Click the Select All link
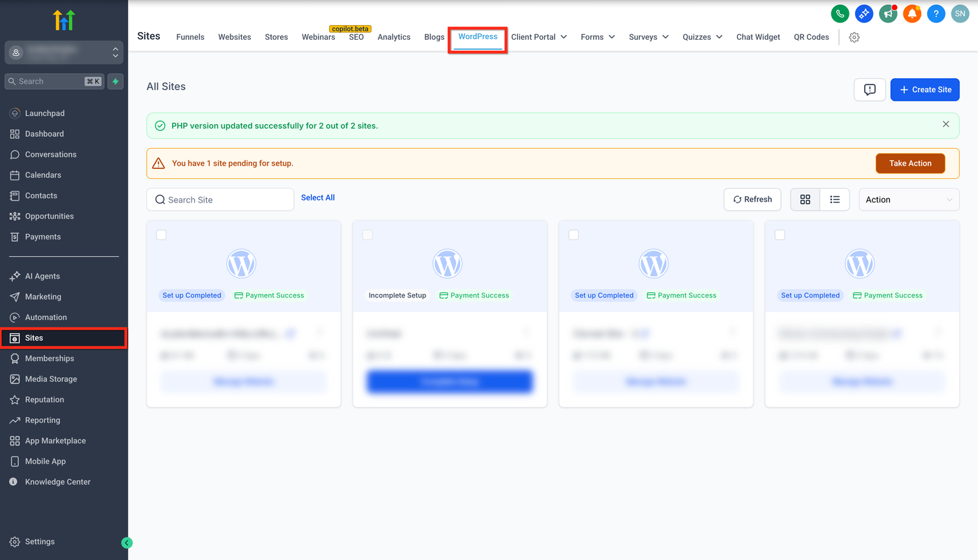 (318, 198)
